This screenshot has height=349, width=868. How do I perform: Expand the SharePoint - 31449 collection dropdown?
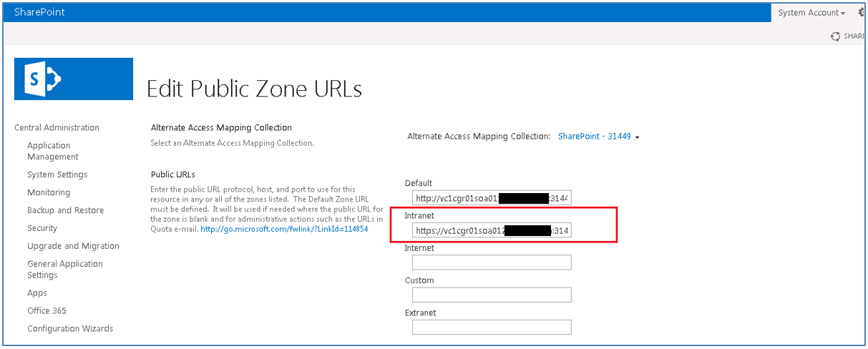(598, 137)
